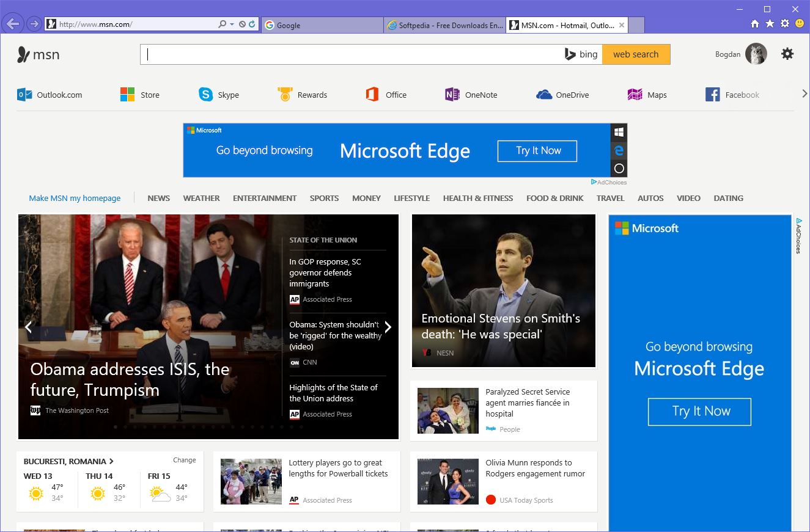Screen dimensions: 810x532
Task: Close the MSN.com tab
Action: (622, 25)
